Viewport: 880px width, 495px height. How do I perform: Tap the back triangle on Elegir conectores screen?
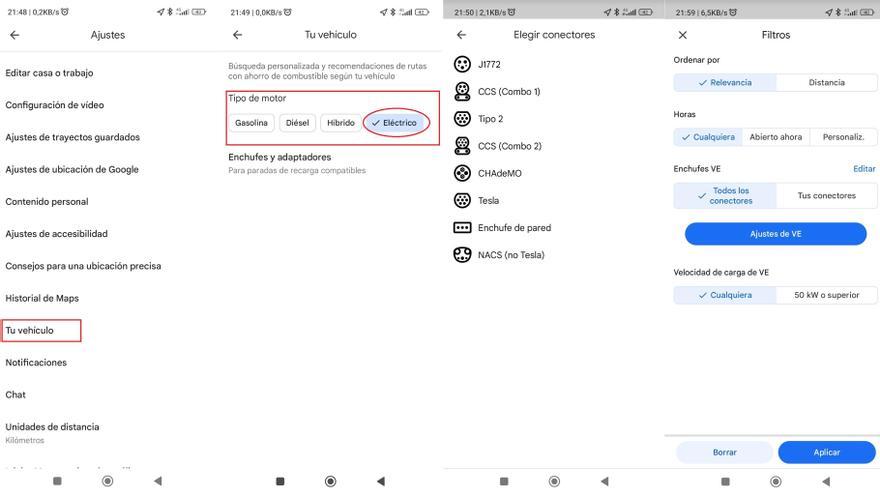click(604, 481)
